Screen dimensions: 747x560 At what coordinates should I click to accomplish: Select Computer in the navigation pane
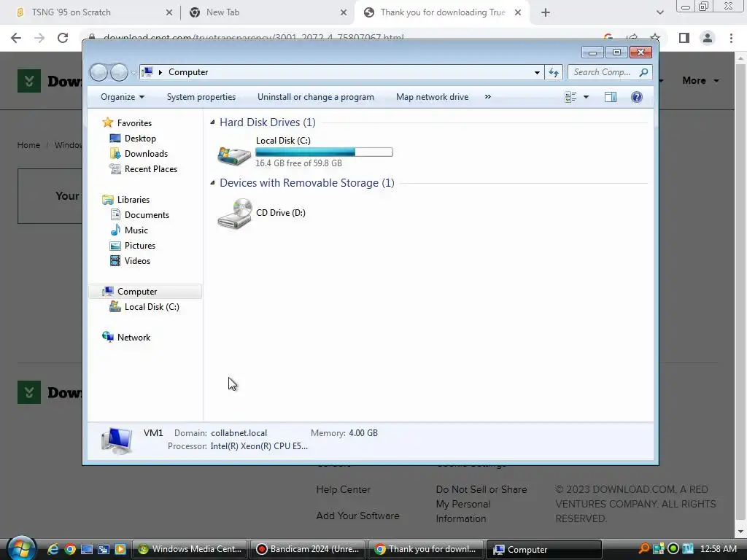click(145, 292)
